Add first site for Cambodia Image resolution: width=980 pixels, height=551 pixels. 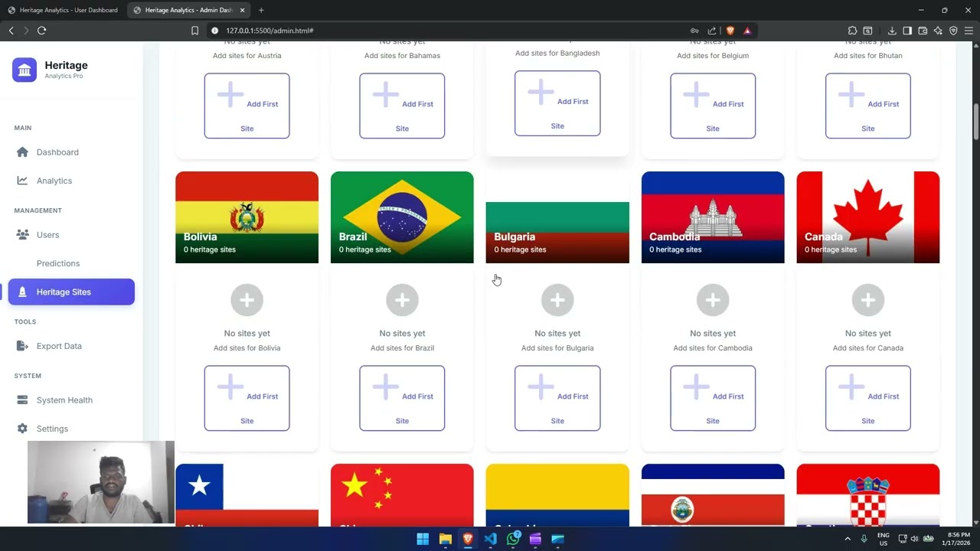713,398
